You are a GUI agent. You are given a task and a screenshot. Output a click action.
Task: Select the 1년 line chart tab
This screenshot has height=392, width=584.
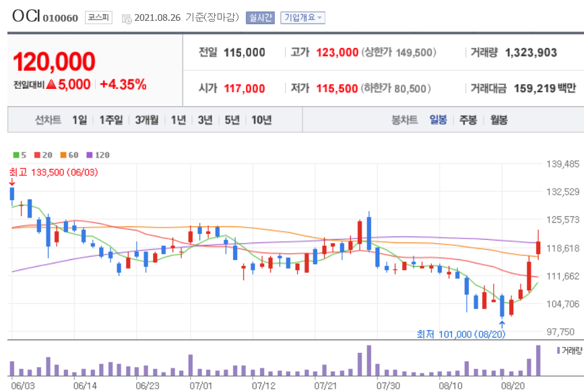tap(179, 120)
